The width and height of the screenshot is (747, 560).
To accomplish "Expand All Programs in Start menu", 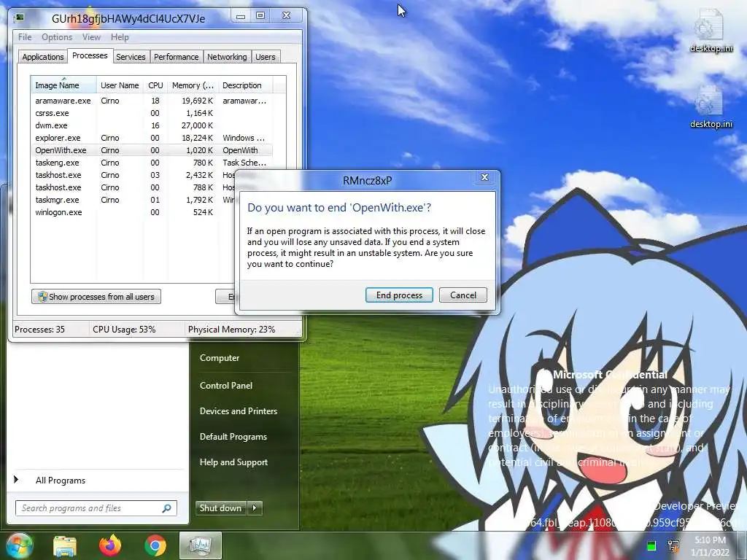I will pyautogui.click(x=61, y=481).
